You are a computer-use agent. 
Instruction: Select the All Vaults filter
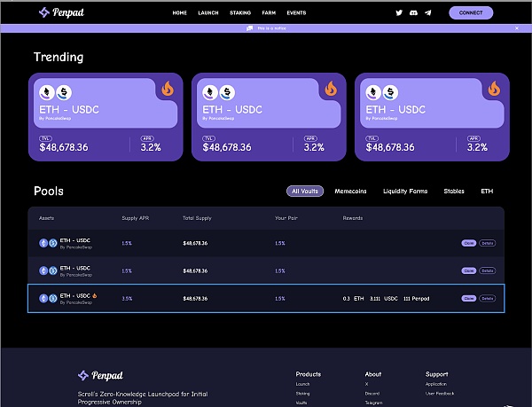pos(305,191)
